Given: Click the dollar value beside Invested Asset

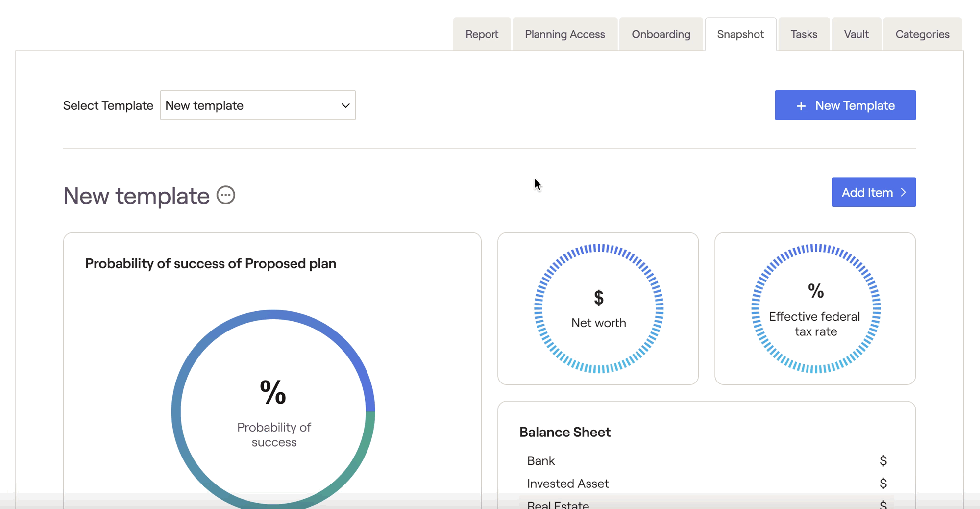Looking at the screenshot, I should [883, 484].
